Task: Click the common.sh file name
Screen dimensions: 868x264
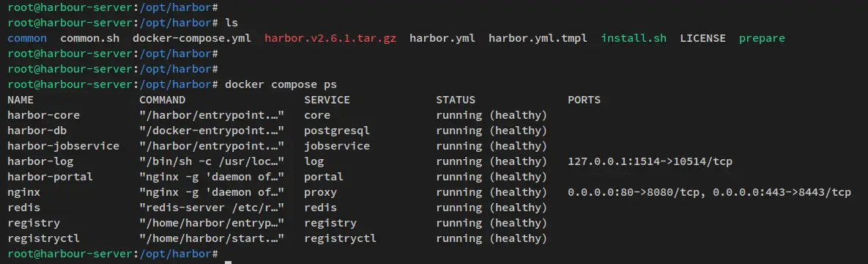Action: pyautogui.click(x=89, y=39)
